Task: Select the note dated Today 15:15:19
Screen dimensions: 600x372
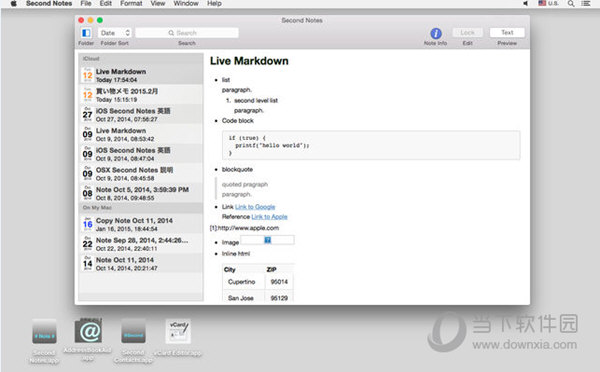Action: (x=141, y=95)
